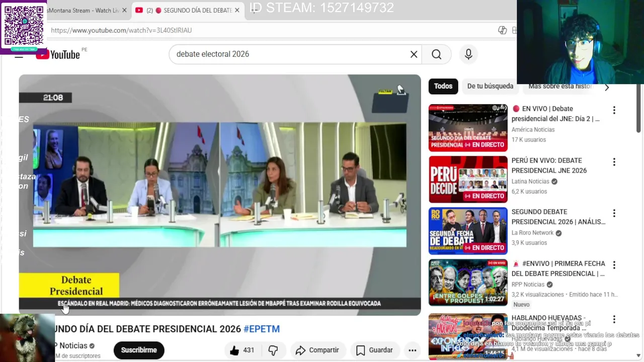Click the like count 431
The height and width of the screenshot is (362, 644).
click(x=249, y=350)
